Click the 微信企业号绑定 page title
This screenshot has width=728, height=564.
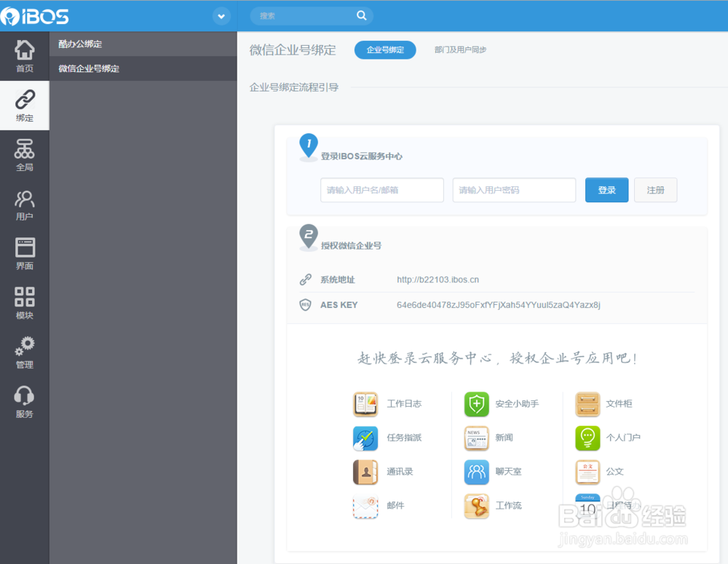point(293,50)
